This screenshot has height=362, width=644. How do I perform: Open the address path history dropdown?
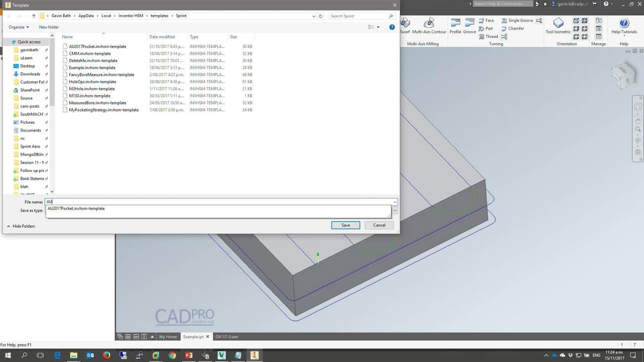pyautogui.click(x=314, y=16)
